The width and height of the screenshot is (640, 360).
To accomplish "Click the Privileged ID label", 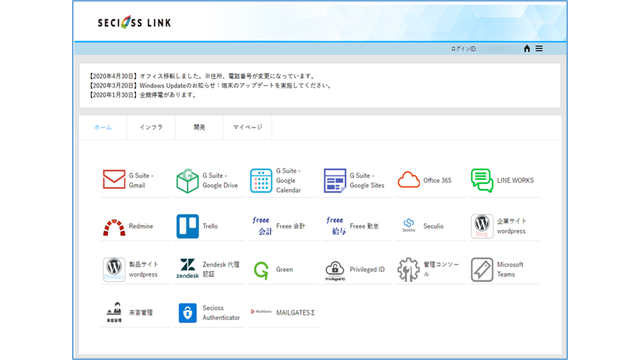I will pos(367,269).
